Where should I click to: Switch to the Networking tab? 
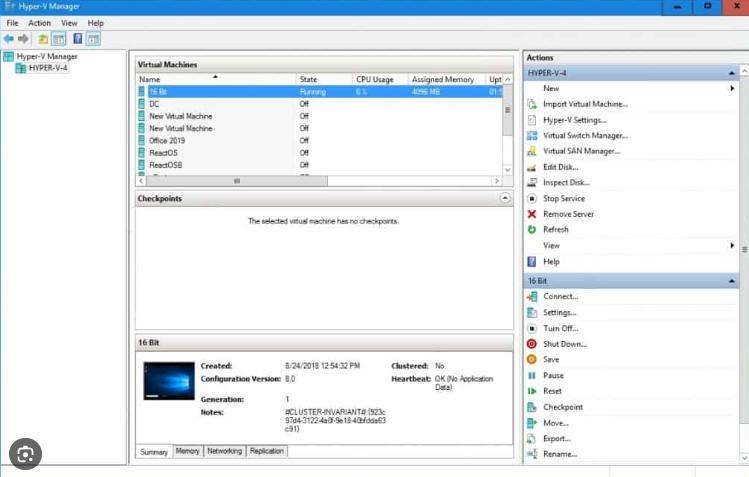point(225,451)
